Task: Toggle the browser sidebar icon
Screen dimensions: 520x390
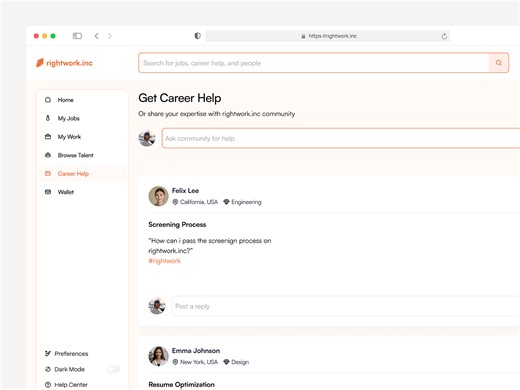Action: [77, 36]
